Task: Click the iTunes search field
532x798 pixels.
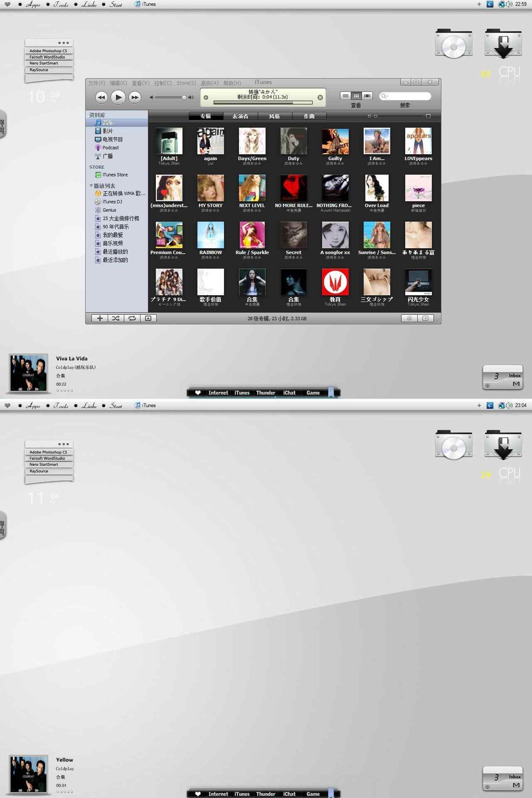Action: pos(405,96)
